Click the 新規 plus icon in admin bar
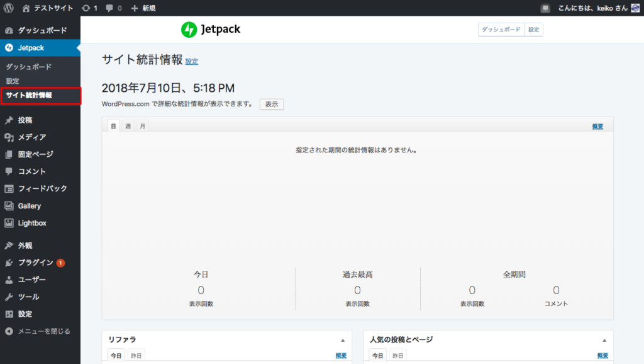This screenshot has width=644, height=364. click(135, 8)
